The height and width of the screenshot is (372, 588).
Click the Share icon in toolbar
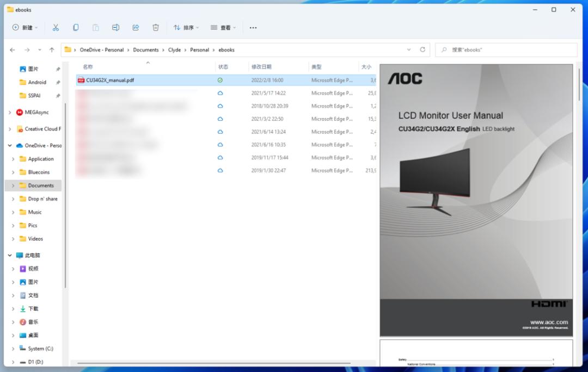click(x=136, y=27)
